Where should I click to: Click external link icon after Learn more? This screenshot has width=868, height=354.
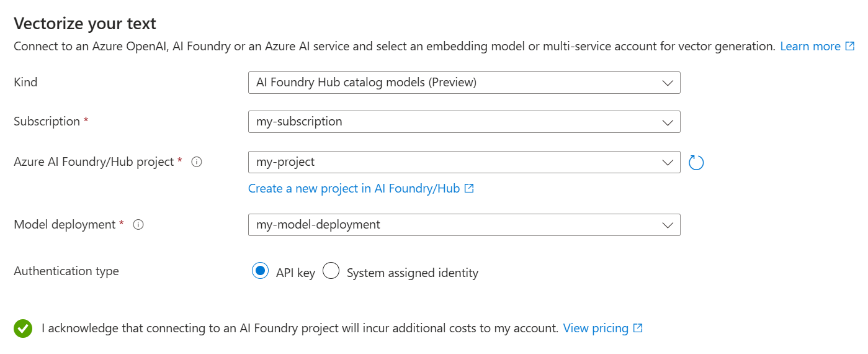click(x=850, y=47)
